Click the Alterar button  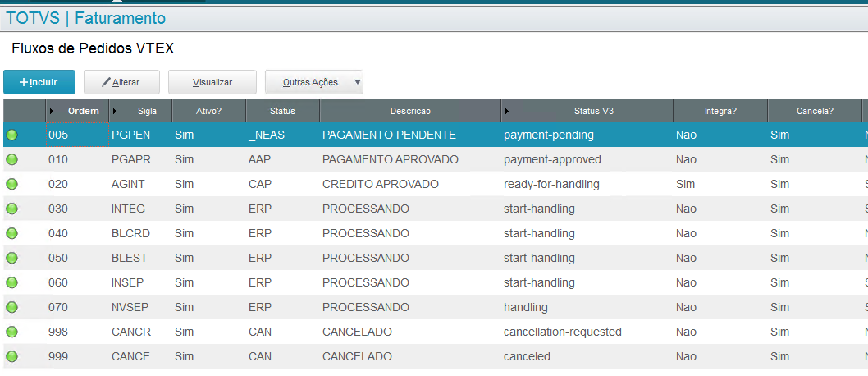point(121,82)
